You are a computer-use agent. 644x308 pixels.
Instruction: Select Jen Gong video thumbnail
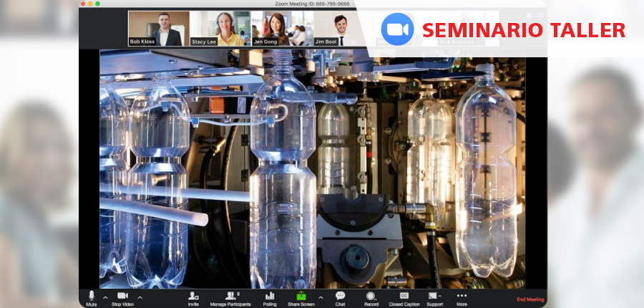(x=282, y=29)
